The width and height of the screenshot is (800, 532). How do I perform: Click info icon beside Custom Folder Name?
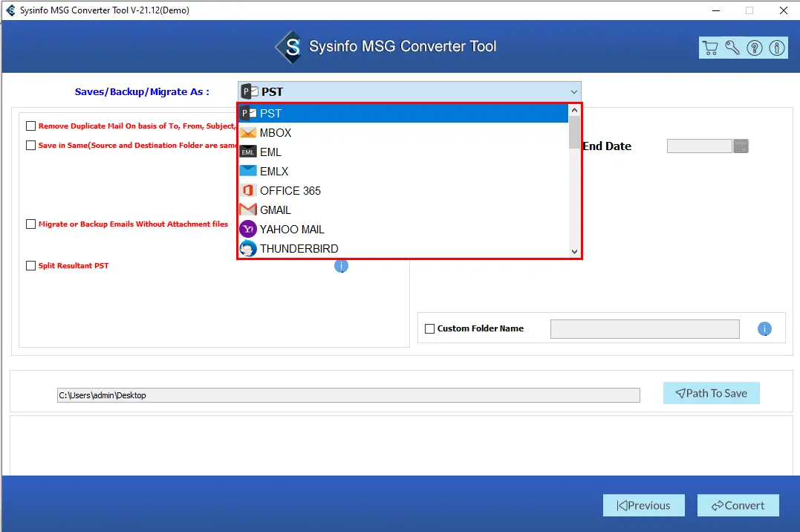tap(764, 329)
